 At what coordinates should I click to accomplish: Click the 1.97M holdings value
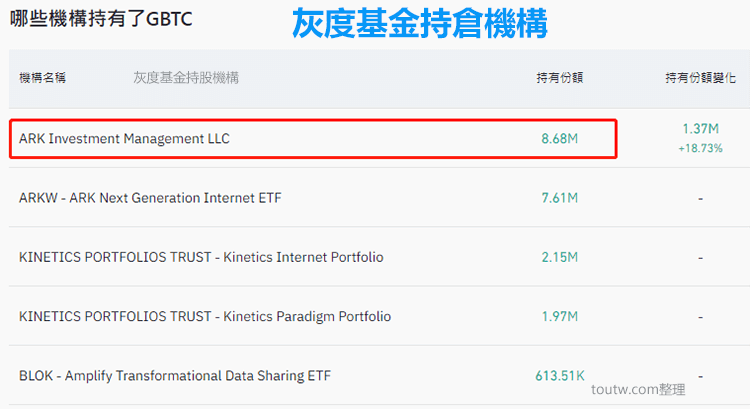(x=560, y=317)
